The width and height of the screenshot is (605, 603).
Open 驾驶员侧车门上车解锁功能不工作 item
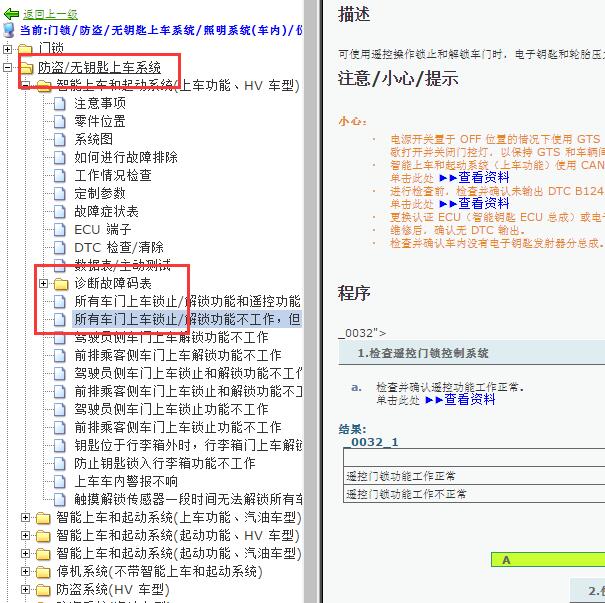point(171,338)
